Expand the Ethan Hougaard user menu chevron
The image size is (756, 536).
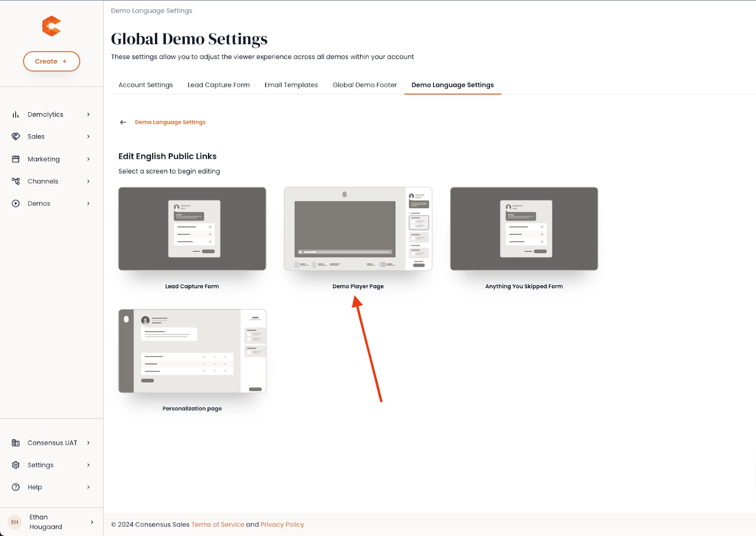click(92, 522)
